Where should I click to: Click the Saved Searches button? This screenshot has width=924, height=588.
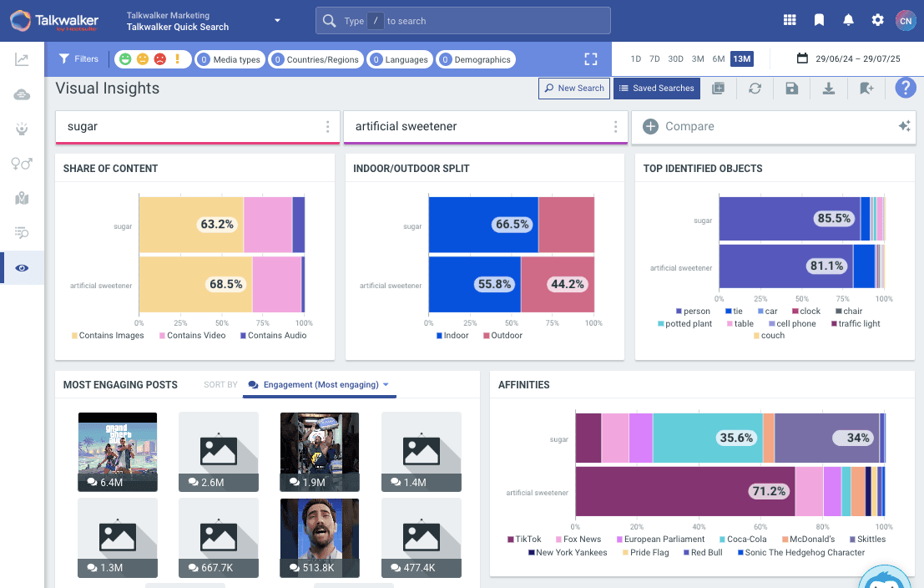[656, 89]
